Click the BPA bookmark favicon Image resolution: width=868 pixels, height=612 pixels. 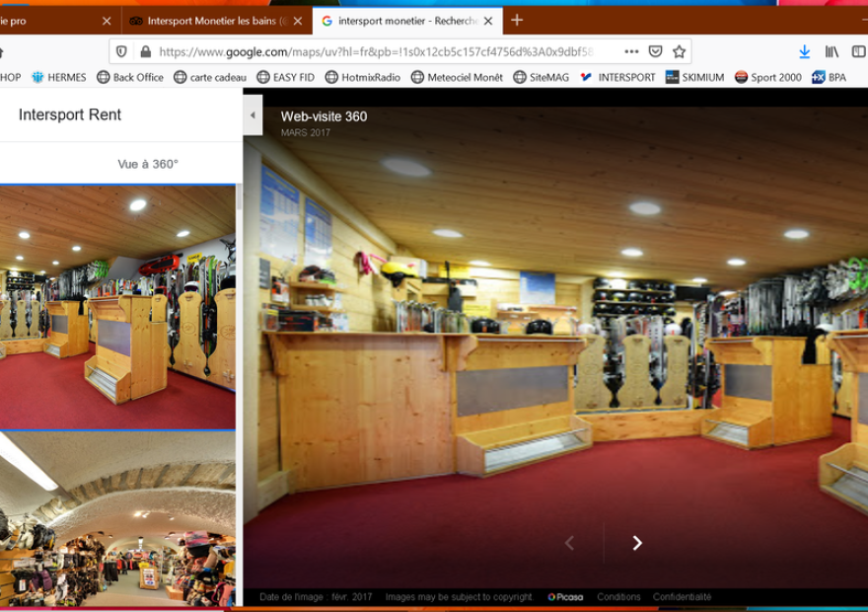[818, 78]
